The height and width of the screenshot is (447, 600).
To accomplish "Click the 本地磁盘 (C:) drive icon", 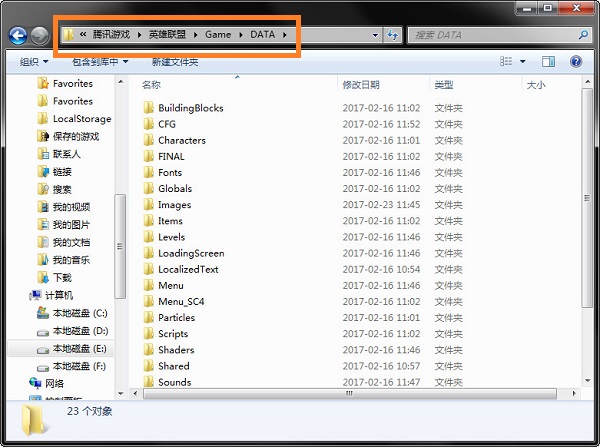I will point(43,313).
